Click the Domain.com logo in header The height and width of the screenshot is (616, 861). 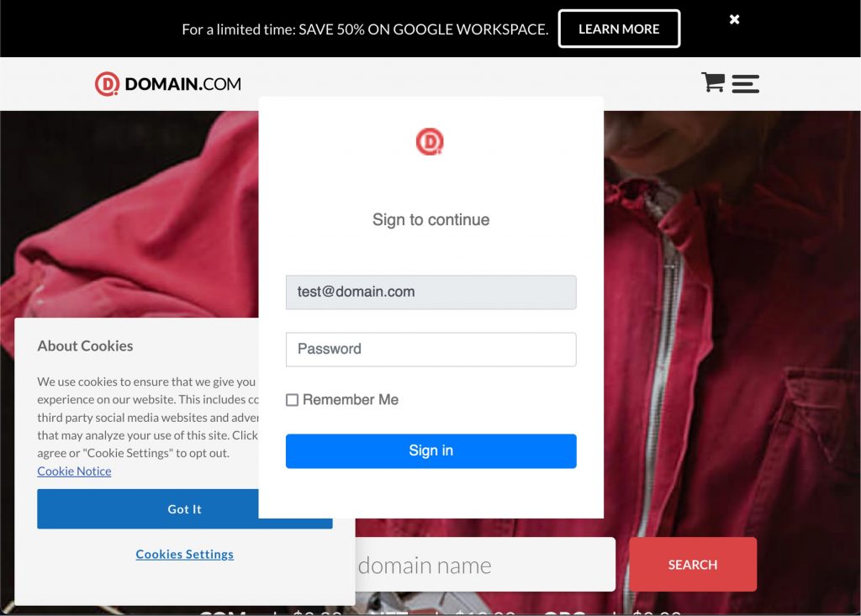pos(168,84)
